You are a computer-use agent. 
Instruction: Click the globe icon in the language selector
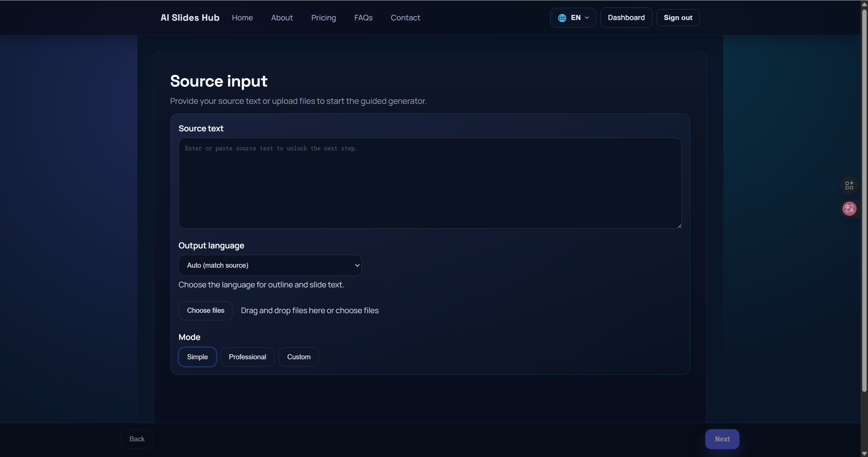[562, 17]
